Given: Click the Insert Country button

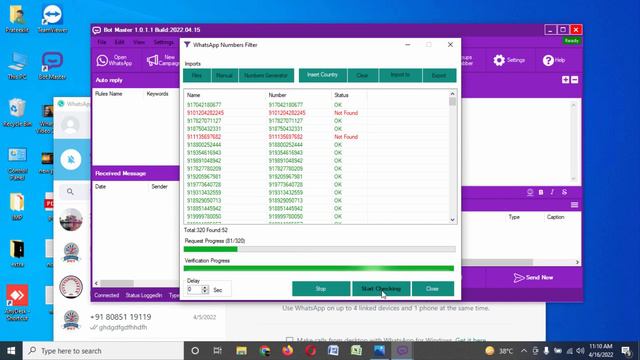Looking at the screenshot, I should pos(322,76).
